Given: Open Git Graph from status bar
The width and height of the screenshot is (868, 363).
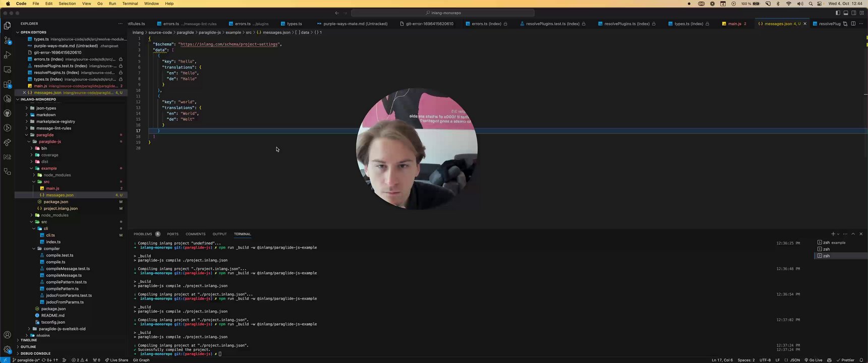Looking at the screenshot, I should [x=141, y=360].
